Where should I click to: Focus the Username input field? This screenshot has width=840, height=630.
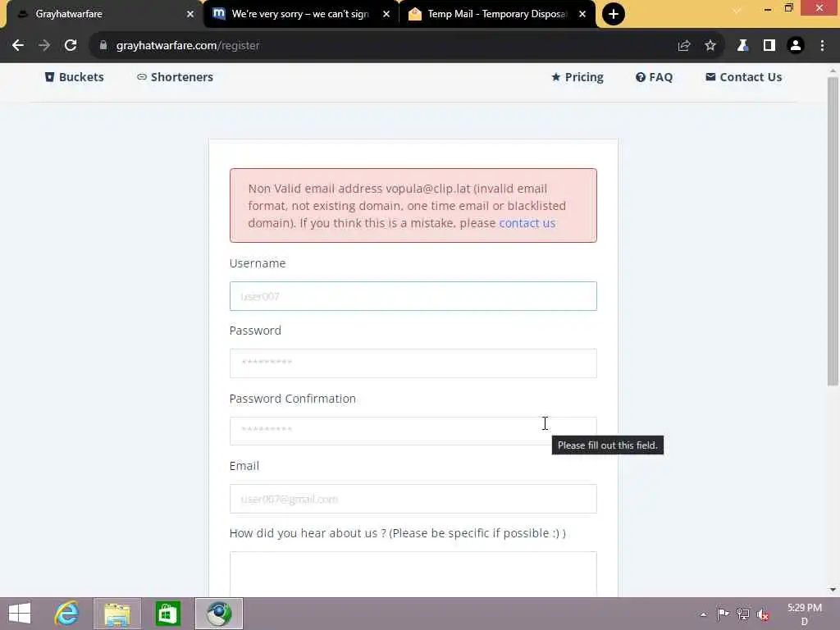413,296
